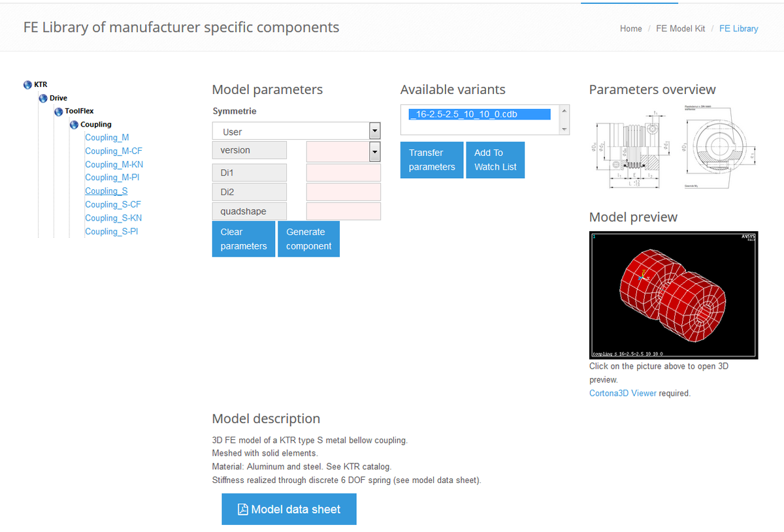Click the quadshape parameter label
The width and height of the screenshot is (784, 532).
click(250, 211)
